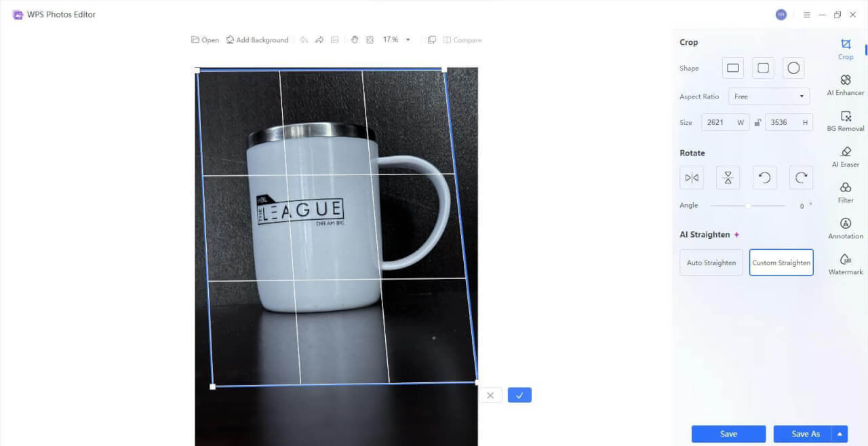The width and height of the screenshot is (868, 446).
Task: Save the edited image
Action: click(728, 434)
